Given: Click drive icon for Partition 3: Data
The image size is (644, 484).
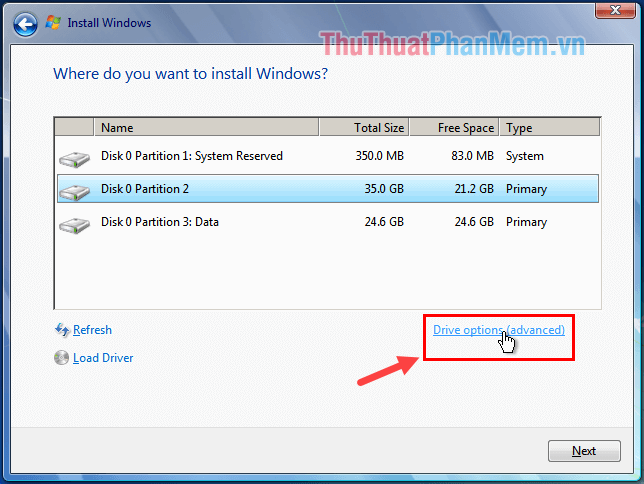Looking at the screenshot, I should [74, 225].
